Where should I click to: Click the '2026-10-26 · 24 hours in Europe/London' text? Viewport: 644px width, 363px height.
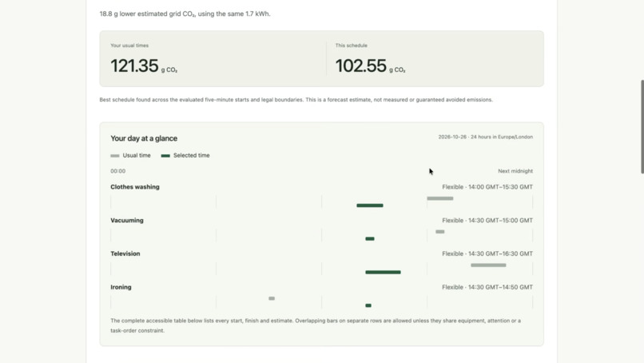(486, 137)
